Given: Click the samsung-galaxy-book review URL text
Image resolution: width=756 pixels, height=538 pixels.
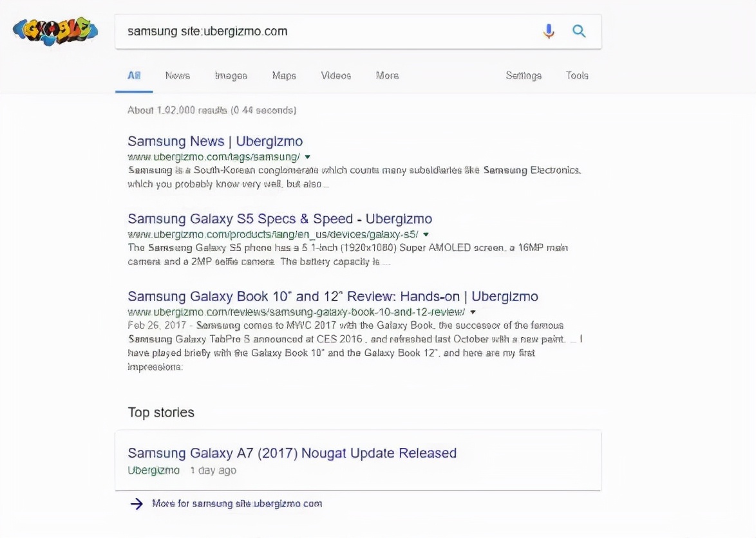Looking at the screenshot, I should pos(296,312).
